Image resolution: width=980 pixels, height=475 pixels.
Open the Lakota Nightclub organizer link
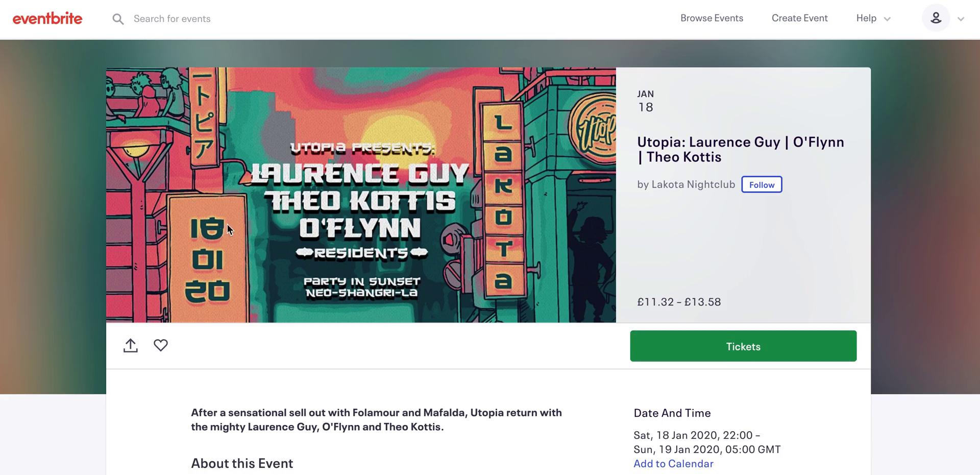(693, 184)
